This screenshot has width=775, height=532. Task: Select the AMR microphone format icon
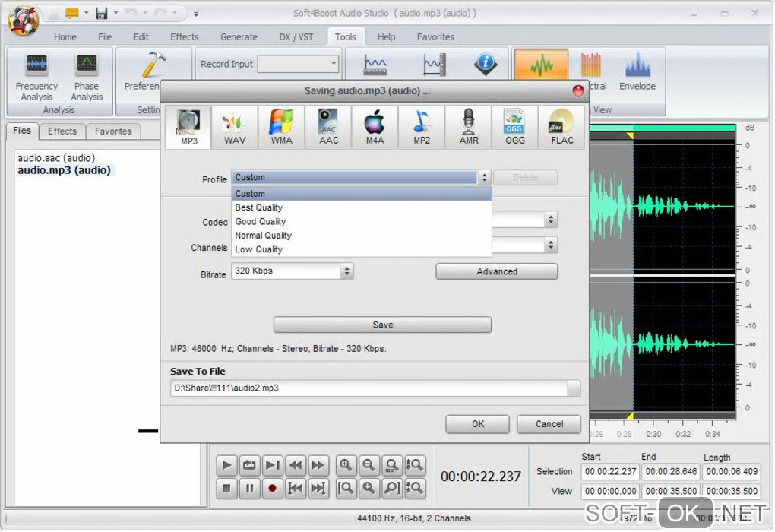coord(469,127)
